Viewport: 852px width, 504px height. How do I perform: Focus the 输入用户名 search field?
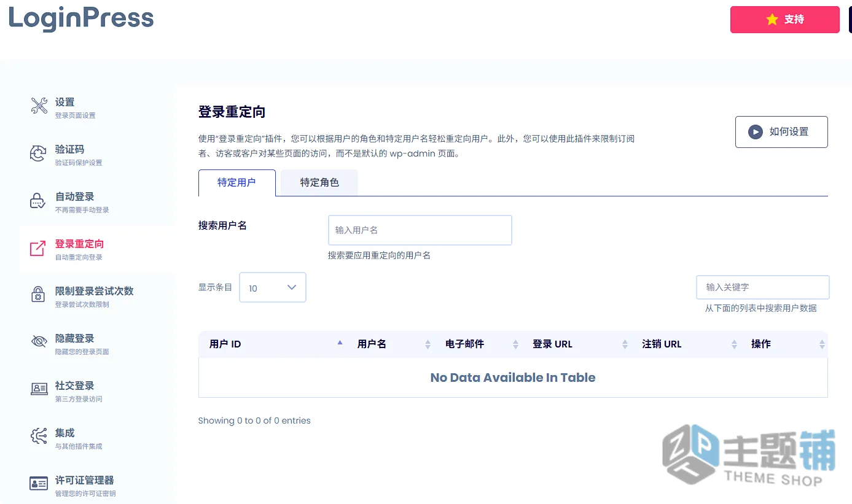(x=420, y=230)
